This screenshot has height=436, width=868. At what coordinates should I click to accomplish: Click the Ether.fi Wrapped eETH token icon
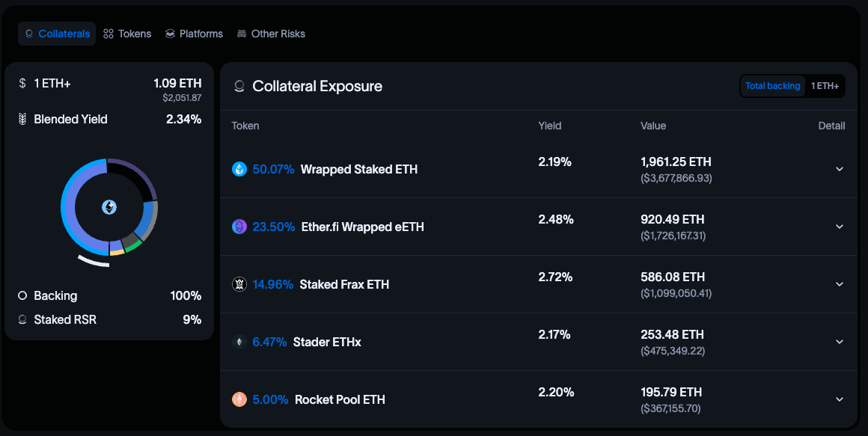point(239,227)
